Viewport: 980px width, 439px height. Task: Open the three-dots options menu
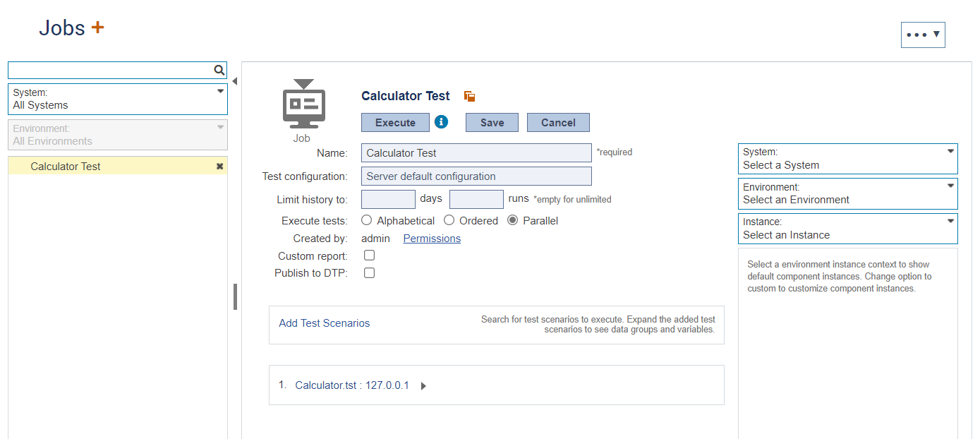click(x=923, y=35)
